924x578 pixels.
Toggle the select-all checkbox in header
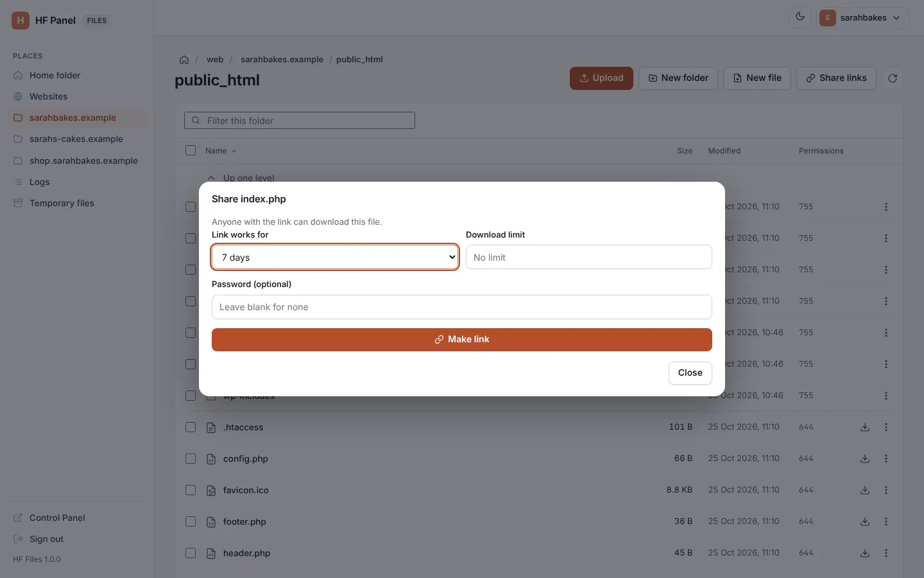click(191, 150)
